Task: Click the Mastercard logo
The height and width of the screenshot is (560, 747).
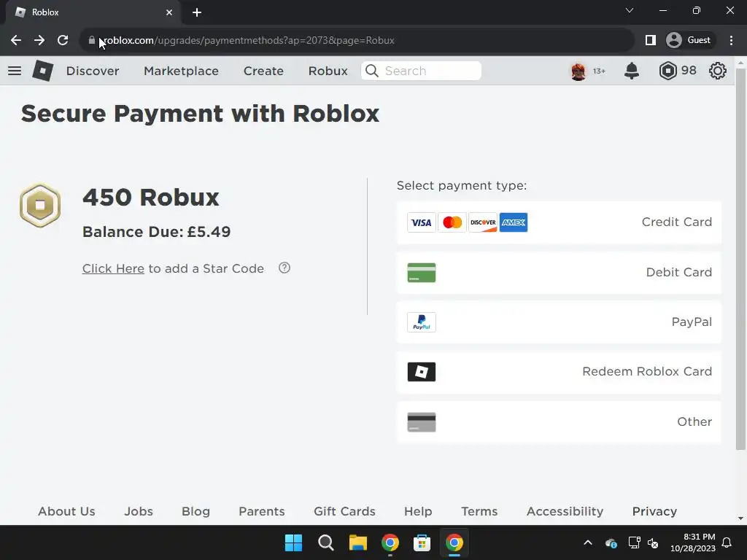Action: pos(452,222)
